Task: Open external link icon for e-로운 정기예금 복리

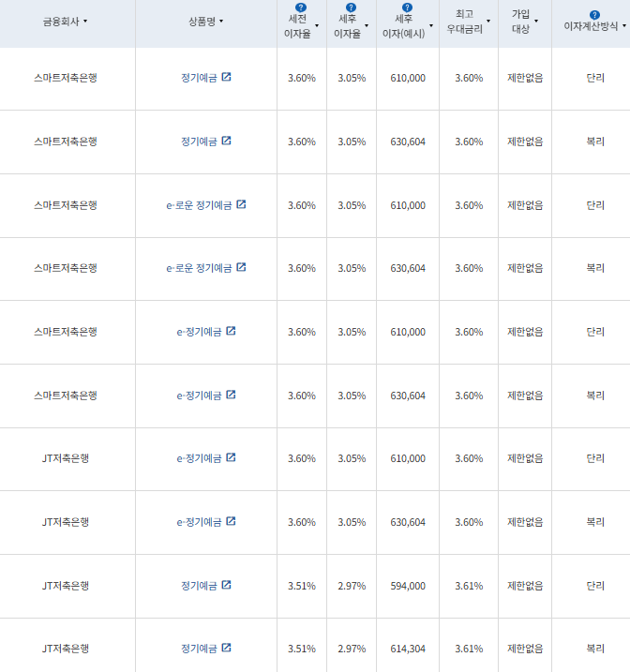Action: click(x=241, y=267)
